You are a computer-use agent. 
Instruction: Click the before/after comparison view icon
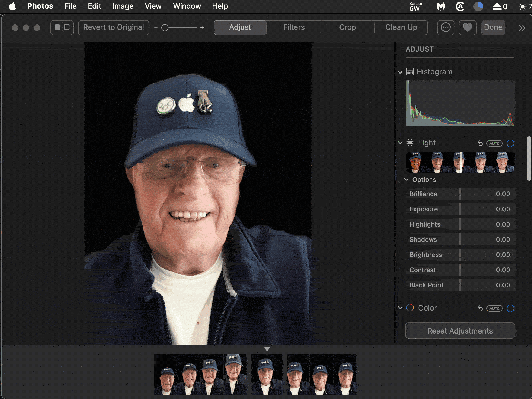click(x=62, y=27)
